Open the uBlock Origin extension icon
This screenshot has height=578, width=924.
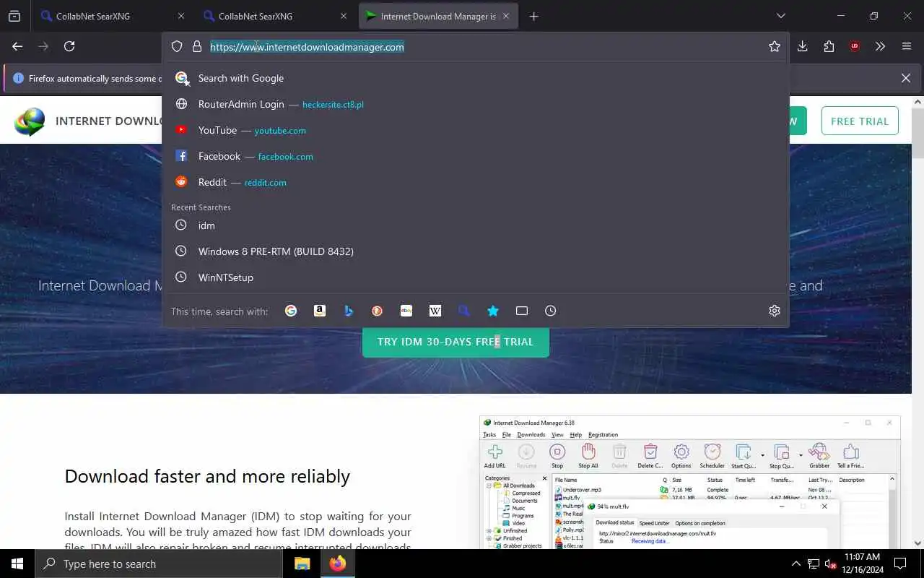coord(855,46)
